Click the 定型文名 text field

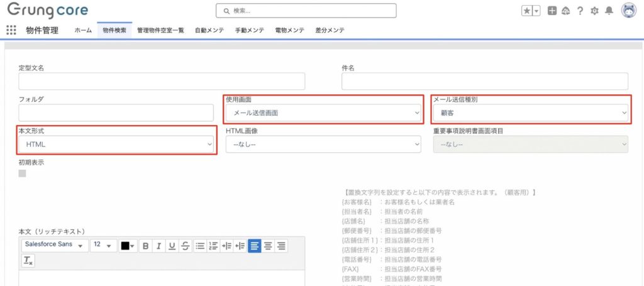coord(162,82)
